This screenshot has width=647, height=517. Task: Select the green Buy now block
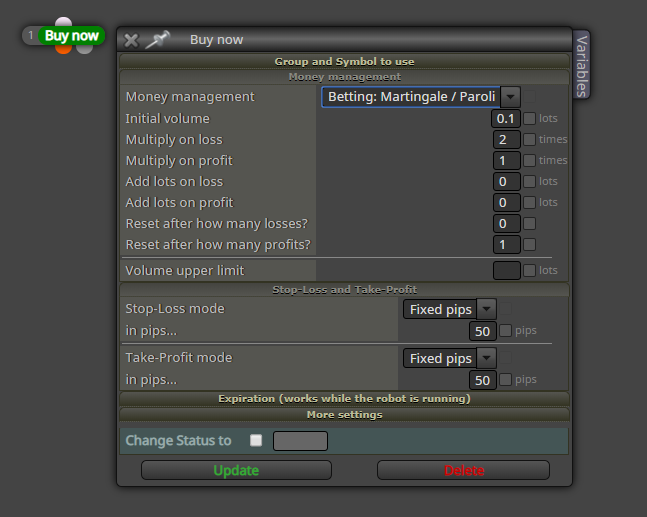tap(71, 36)
